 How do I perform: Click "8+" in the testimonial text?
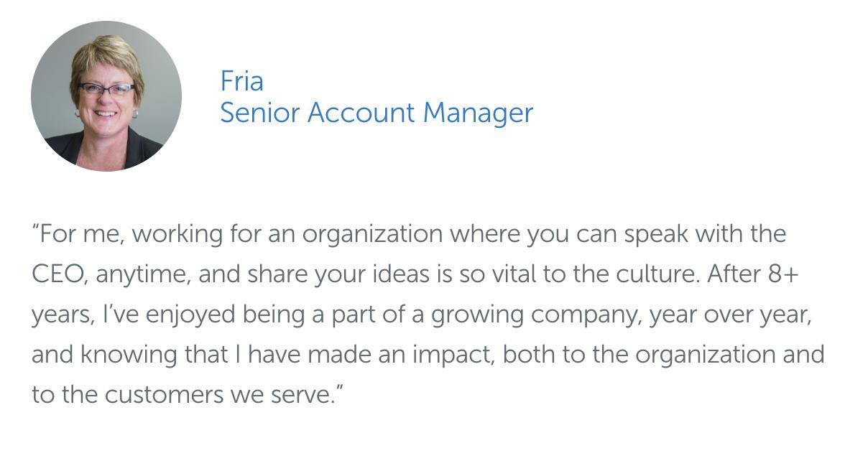(x=783, y=274)
